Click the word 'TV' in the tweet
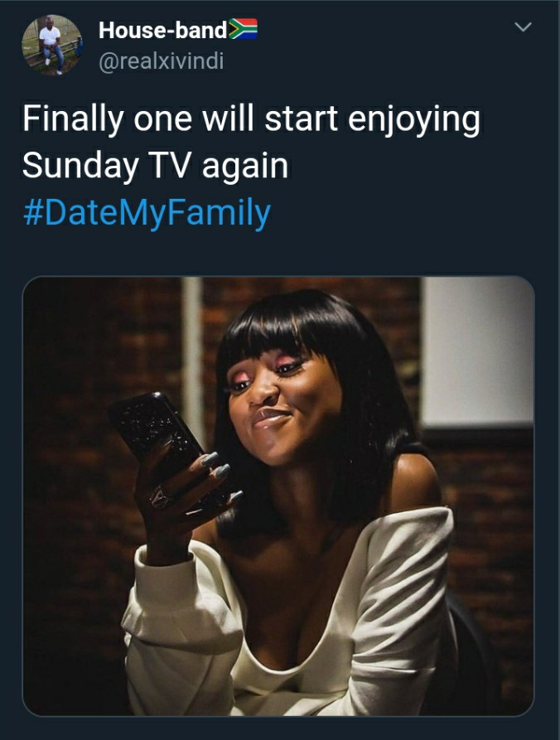Screen dimensions: 560x740 tap(171, 167)
